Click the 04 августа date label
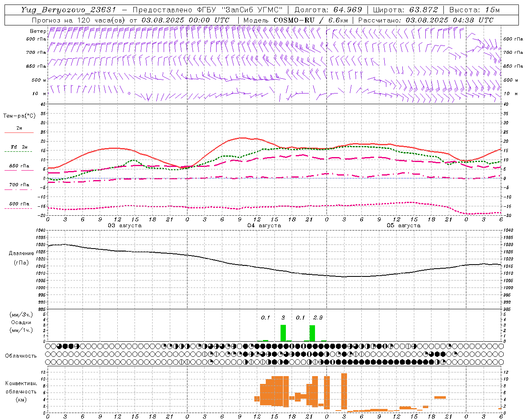 (264, 226)
